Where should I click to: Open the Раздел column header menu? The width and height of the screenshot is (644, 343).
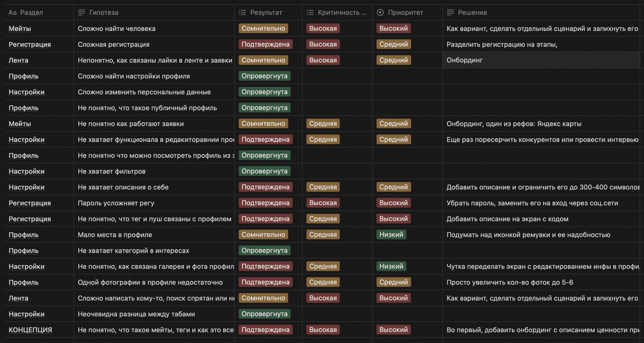click(31, 13)
